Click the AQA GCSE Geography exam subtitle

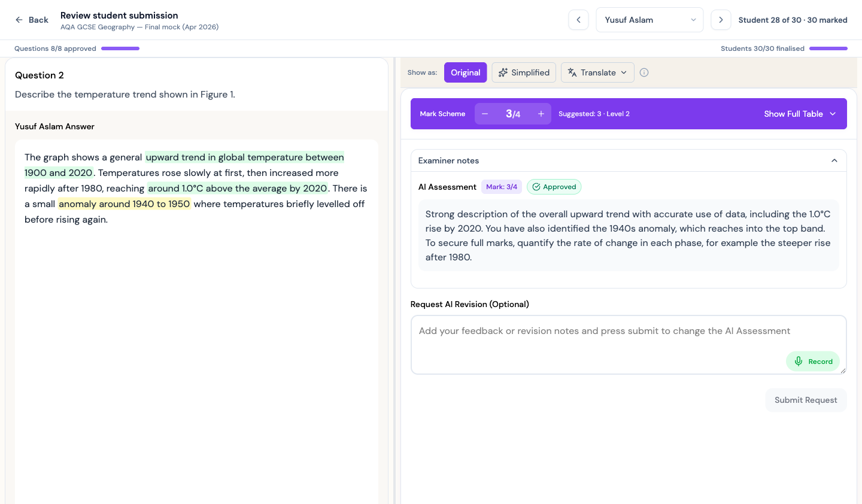click(139, 27)
